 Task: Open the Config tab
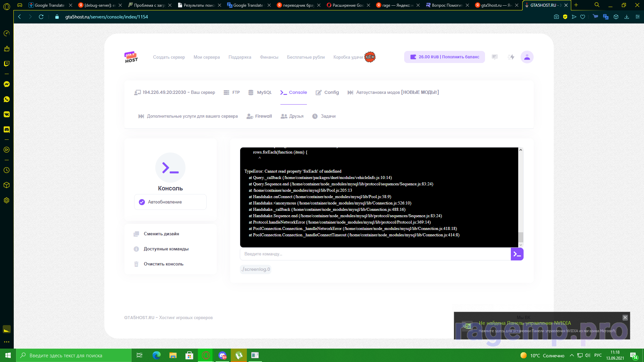pos(327,93)
